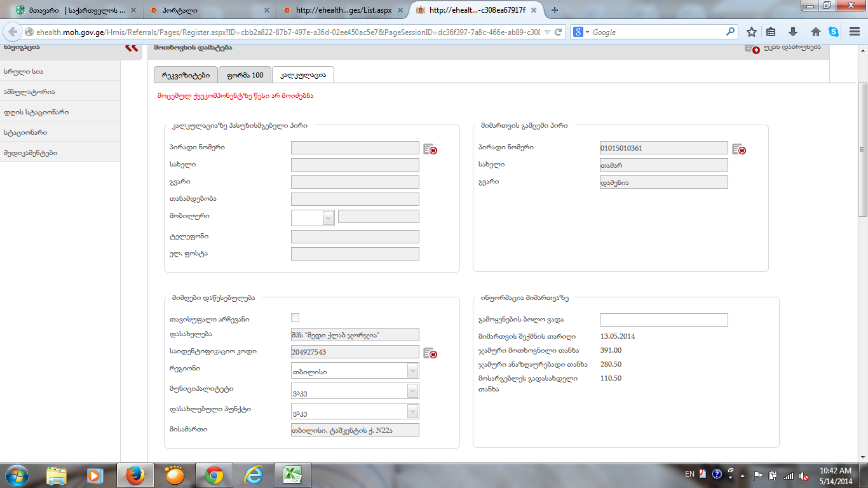Switch to the ფორმა 100 tab
Viewport: 868px width, 488px height.
click(245, 75)
